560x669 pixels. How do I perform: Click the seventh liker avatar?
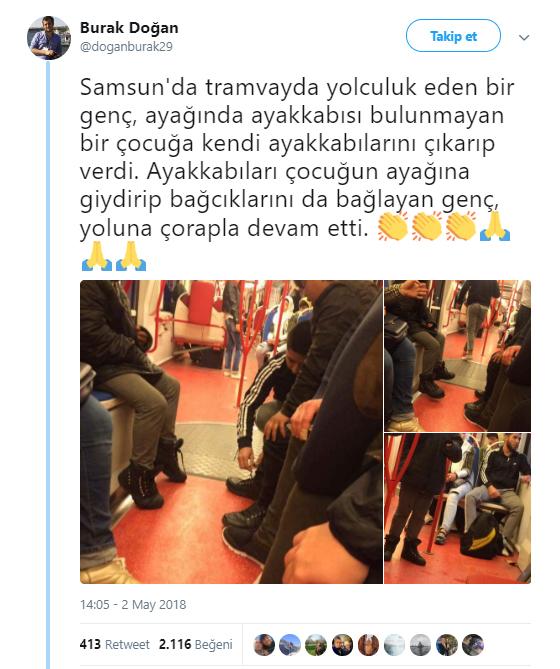tap(421, 645)
